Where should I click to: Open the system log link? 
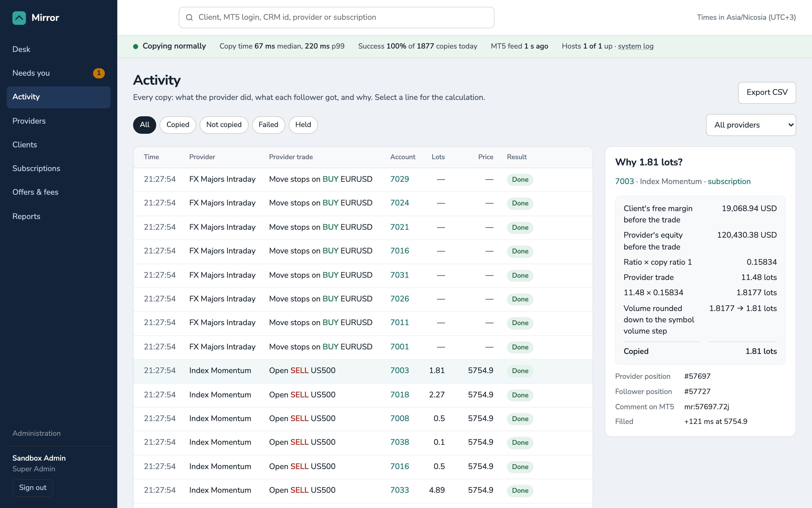tap(636, 46)
